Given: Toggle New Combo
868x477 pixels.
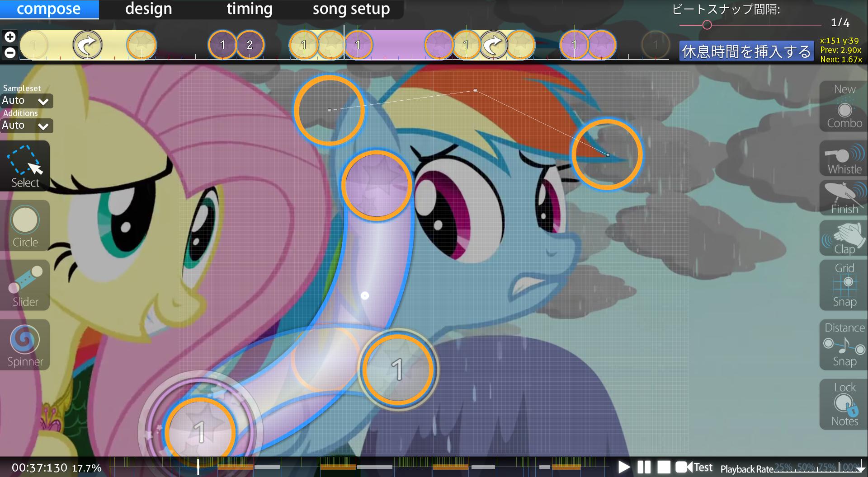Looking at the screenshot, I should pyautogui.click(x=844, y=107).
